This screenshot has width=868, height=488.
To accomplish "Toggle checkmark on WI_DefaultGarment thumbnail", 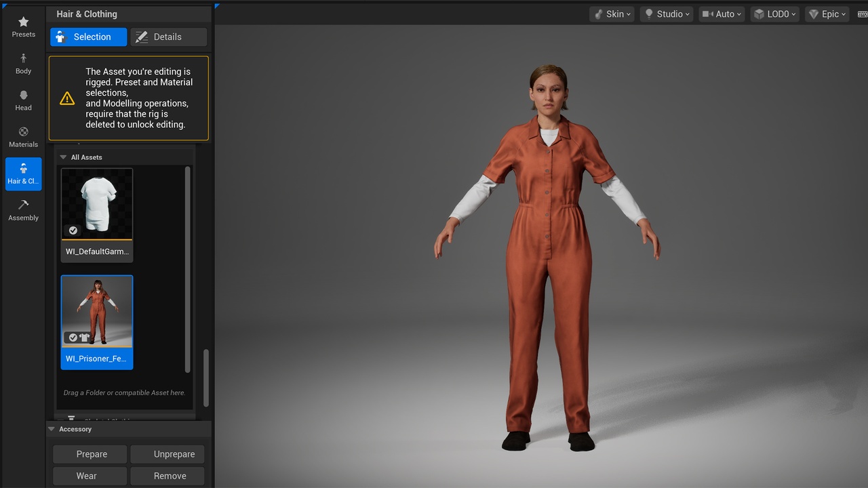I will (73, 230).
